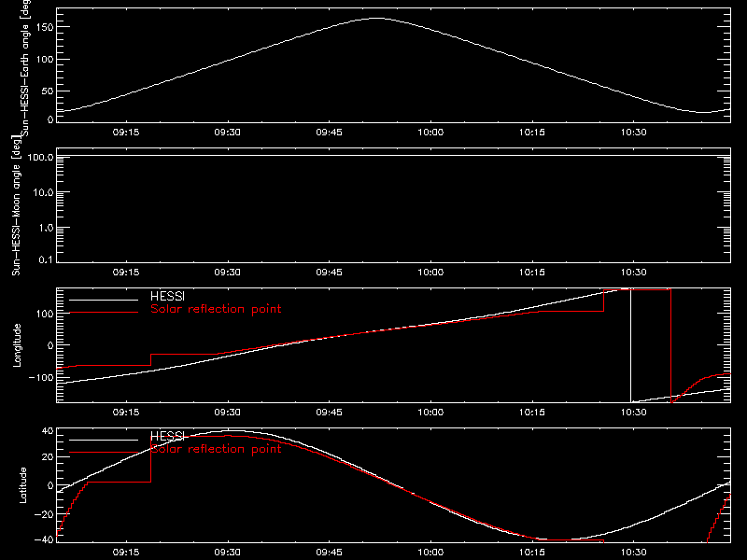Click 10:15 below the Latitude plot

[x=532, y=553]
